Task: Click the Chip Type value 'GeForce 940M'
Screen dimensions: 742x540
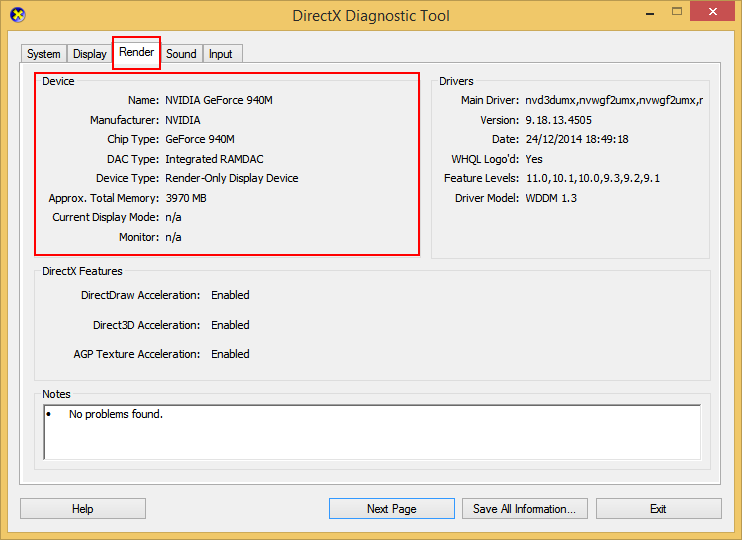Action: pos(200,139)
